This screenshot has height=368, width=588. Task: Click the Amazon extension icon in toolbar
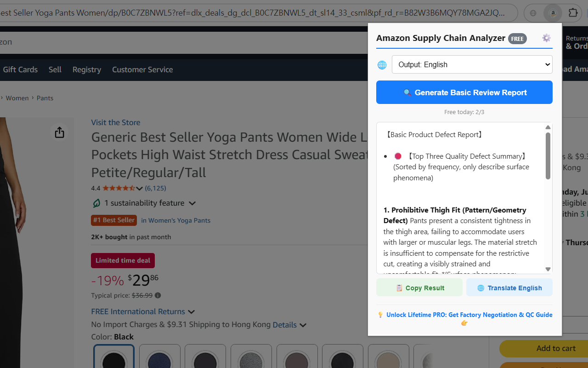(553, 13)
